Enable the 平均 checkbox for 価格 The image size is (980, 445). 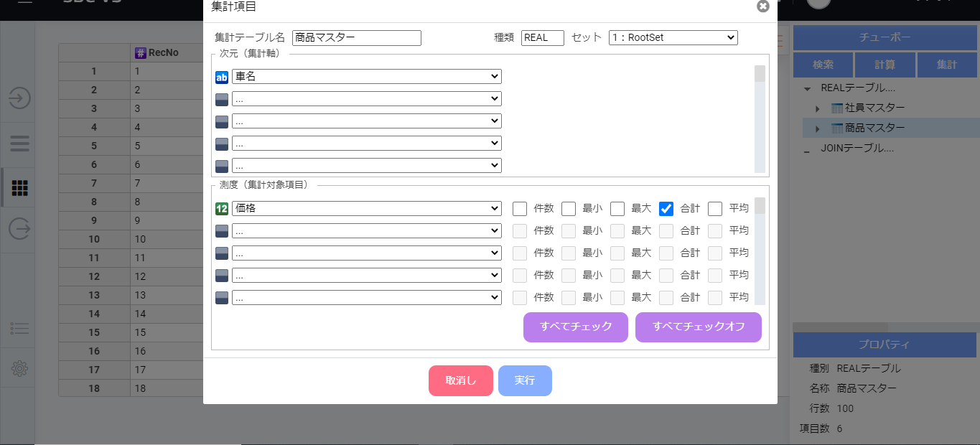coord(715,208)
